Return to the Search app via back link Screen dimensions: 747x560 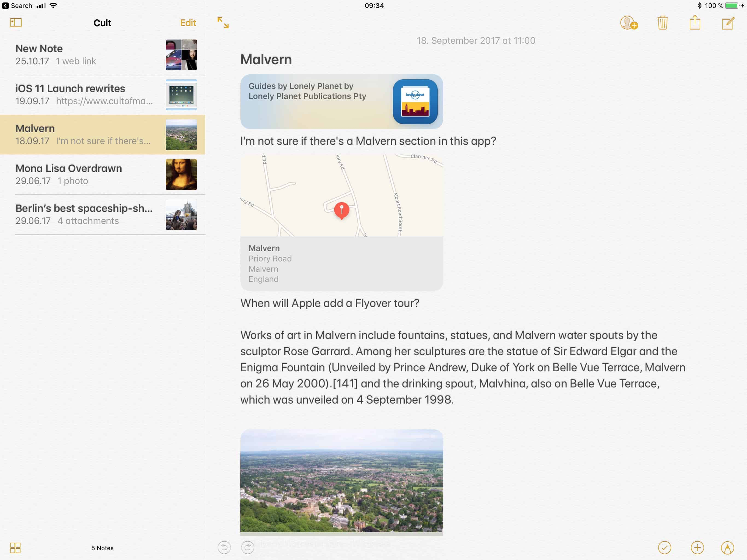coord(17,5)
